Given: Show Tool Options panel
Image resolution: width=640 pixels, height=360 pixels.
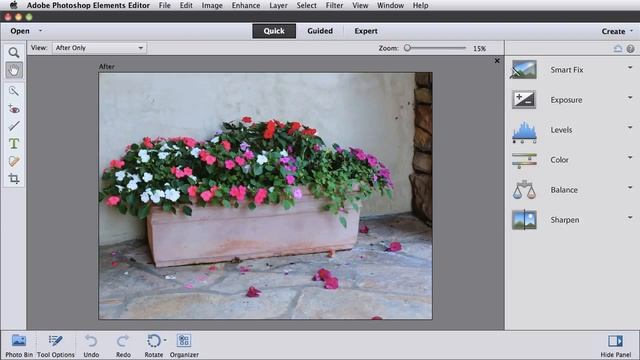Looking at the screenshot, I should 56,346.
